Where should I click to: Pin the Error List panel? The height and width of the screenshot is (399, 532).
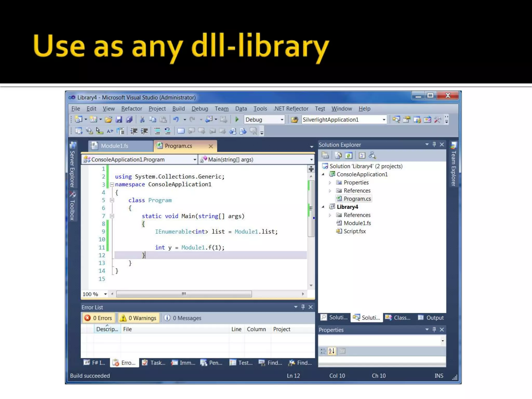coord(303,307)
